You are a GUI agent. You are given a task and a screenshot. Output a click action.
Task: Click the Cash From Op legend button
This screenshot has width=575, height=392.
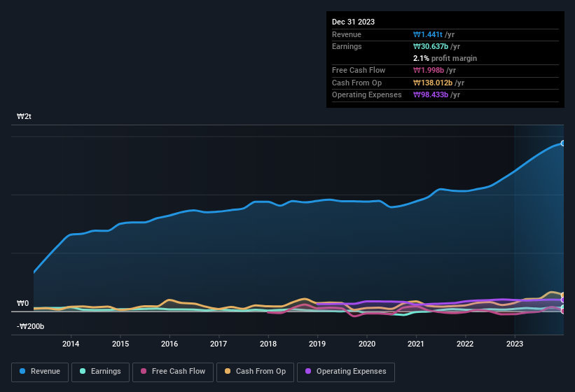point(254,371)
